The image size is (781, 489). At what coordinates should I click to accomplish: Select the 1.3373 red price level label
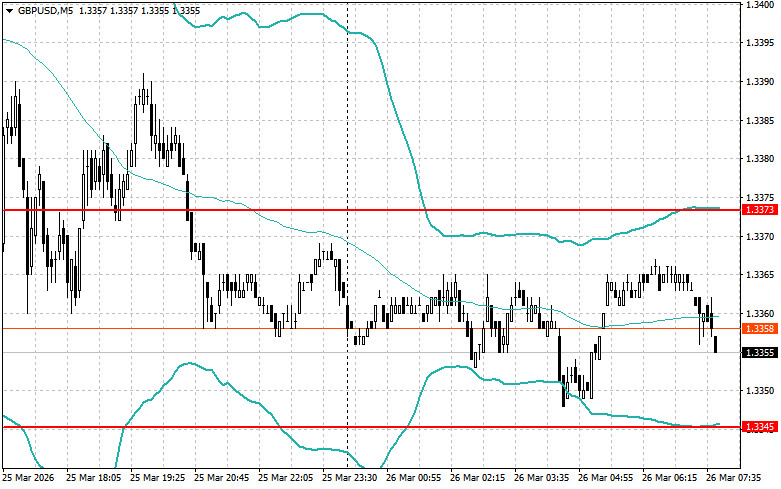coord(760,210)
